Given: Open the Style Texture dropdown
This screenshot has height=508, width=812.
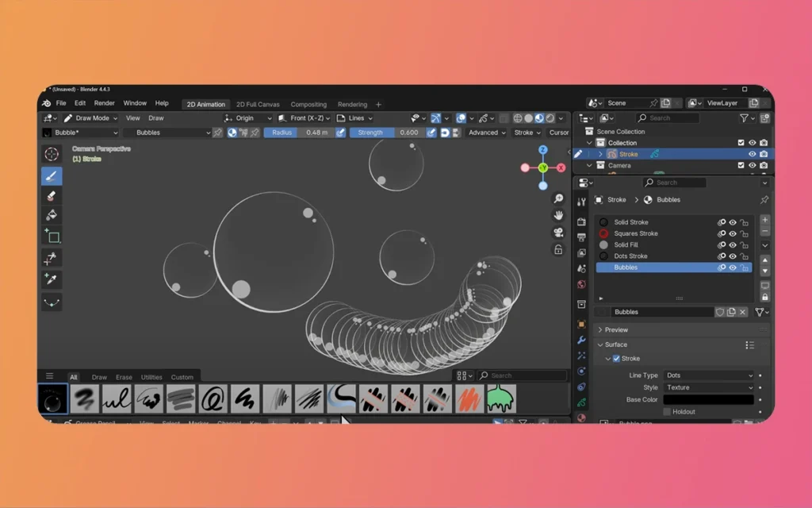Looking at the screenshot, I should click(x=708, y=387).
